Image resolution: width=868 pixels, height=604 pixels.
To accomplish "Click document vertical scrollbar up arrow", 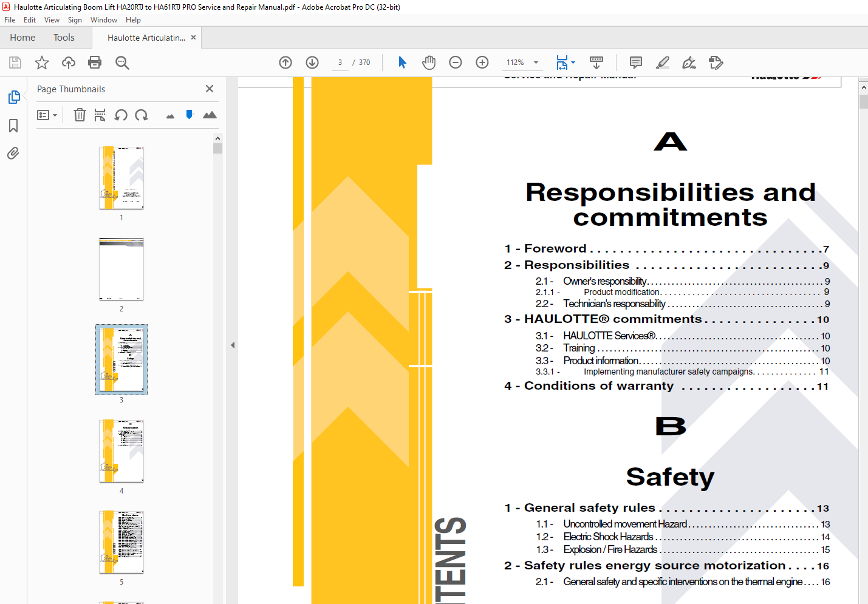I will point(864,87).
